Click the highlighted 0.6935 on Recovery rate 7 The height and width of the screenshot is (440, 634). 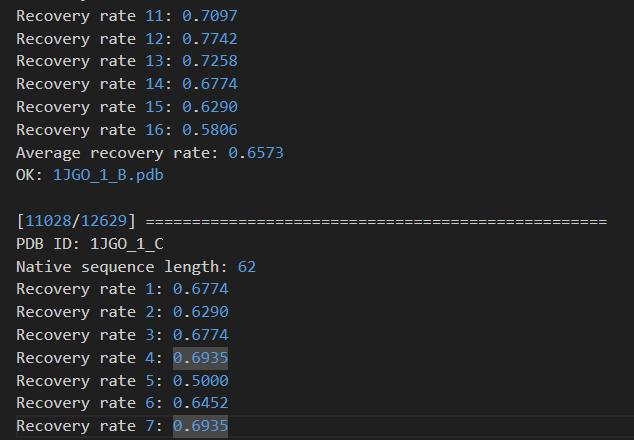(200, 427)
